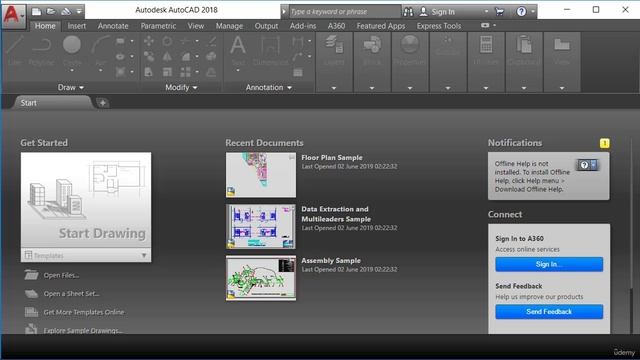Screen dimensions: 640x360
Task: Click the blue Sign In button for A360
Action: point(549,264)
